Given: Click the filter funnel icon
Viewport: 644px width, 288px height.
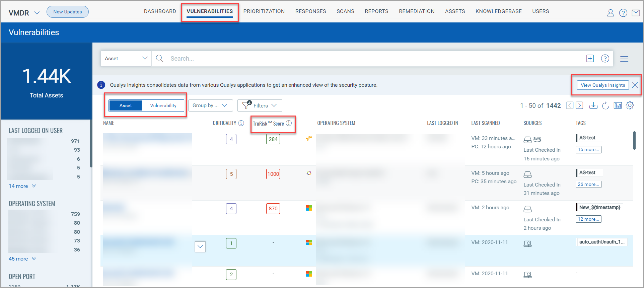Looking at the screenshot, I should tap(246, 105).
